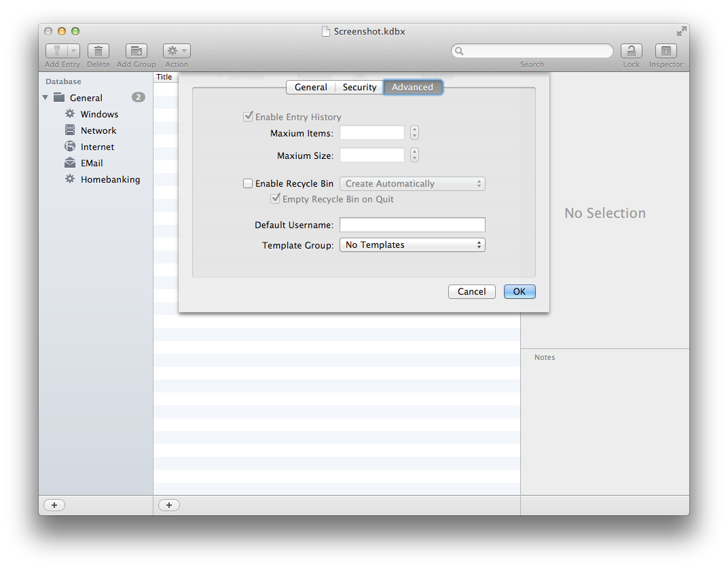Image resolution: width=728 pixels, height=569 pixels.
Task: Open the Action gear dropdown menu
Action: tap(177, 51)
